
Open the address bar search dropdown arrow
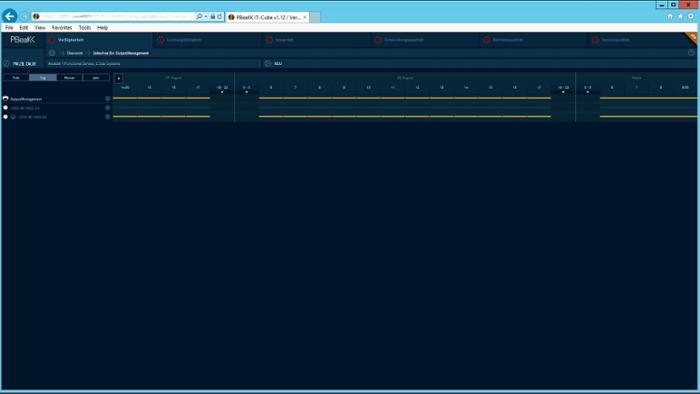(x=206, y=17)
